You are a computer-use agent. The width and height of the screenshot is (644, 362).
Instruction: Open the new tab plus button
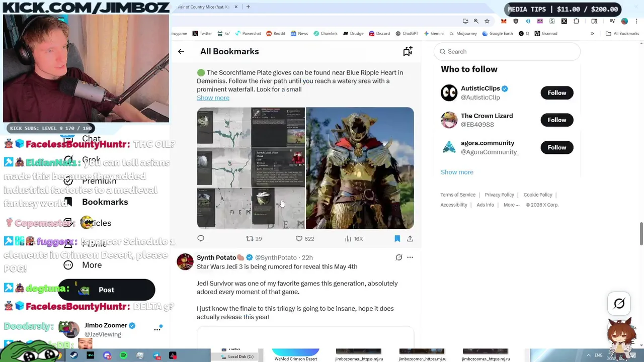click(248, 7)
